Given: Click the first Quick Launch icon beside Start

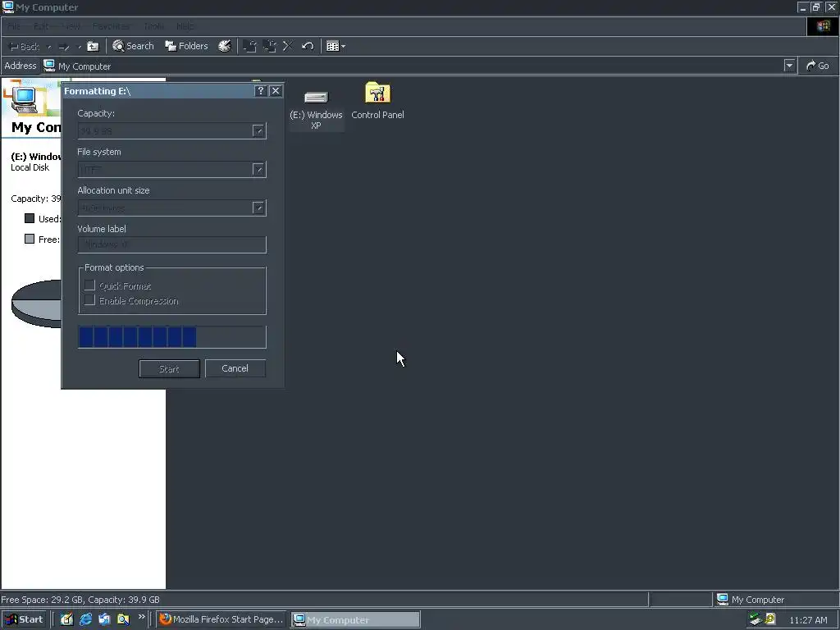Looking at the screenshot, I should click(x=66, y=619).
